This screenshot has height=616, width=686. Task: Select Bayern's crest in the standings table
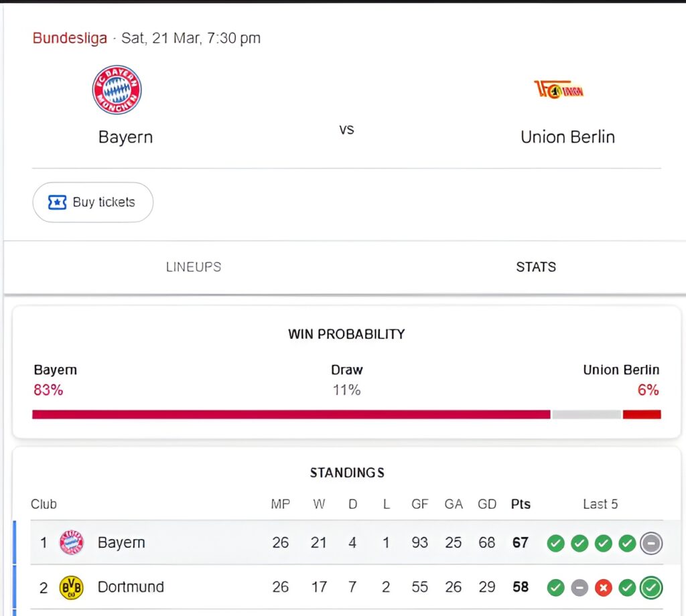[72, 544]
